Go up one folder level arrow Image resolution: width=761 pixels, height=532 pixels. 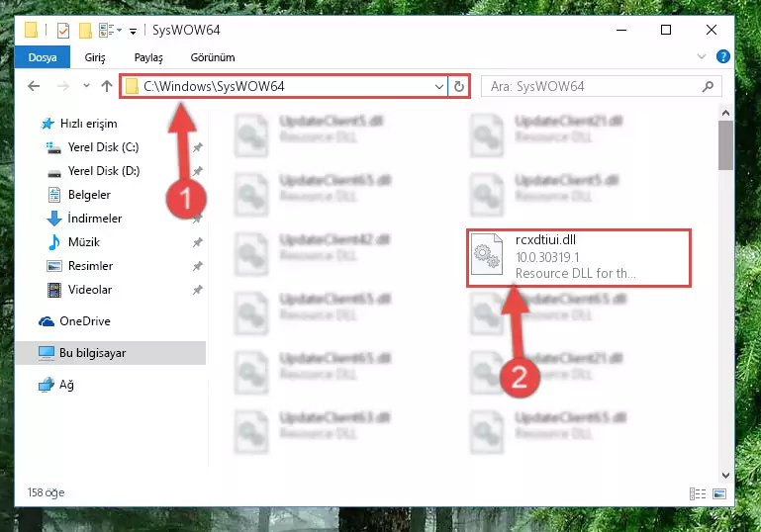click(x=107, y=86)
